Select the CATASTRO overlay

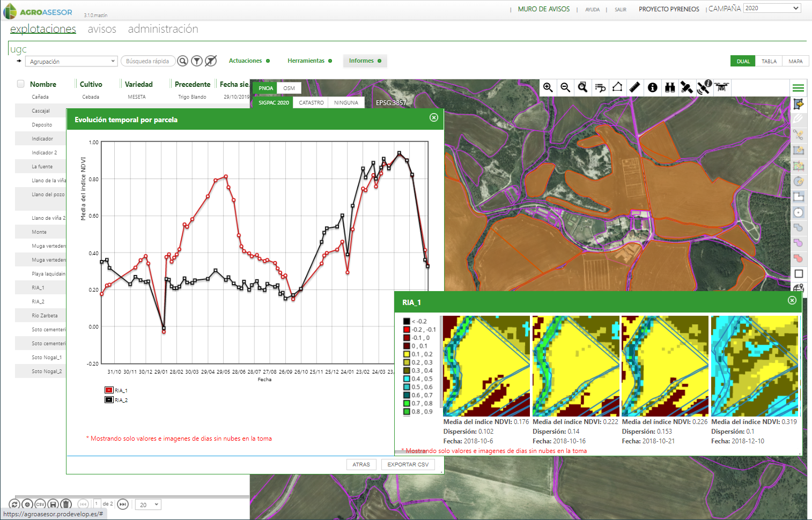pos(311,102)
